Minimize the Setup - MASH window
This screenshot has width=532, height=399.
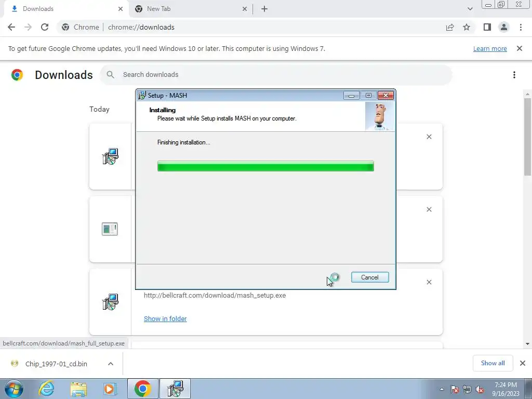point(351,96)
